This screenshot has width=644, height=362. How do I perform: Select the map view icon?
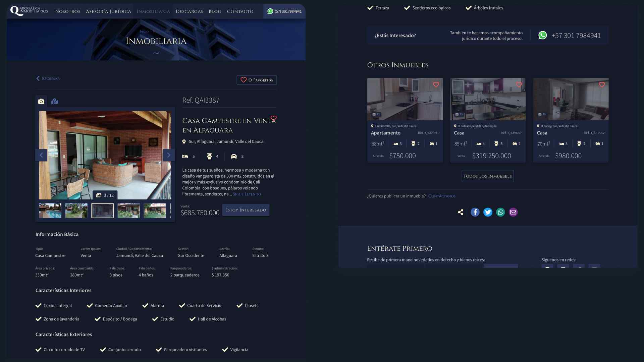point(54,101)
